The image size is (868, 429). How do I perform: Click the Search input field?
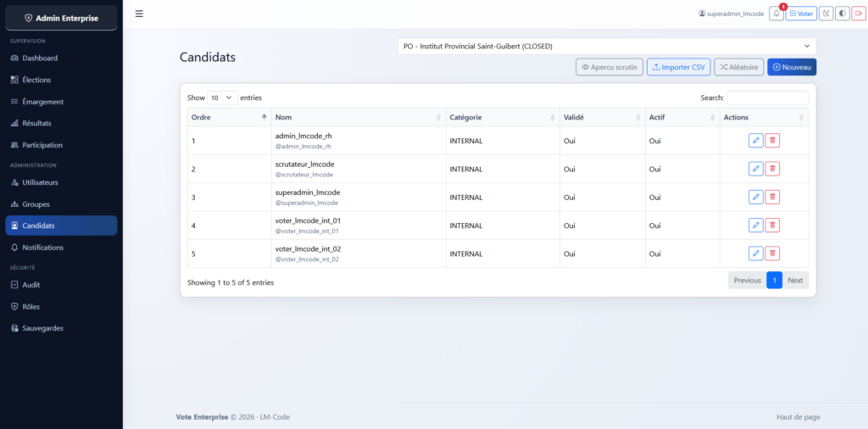tap(767, 98)
